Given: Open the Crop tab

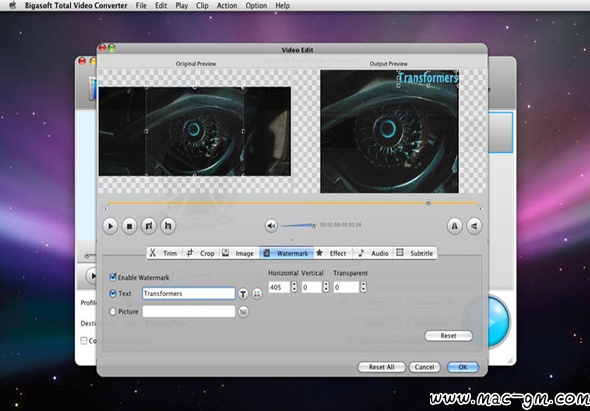Looking at the screenshot, I should pyautogui.click(x=202, y=253).
